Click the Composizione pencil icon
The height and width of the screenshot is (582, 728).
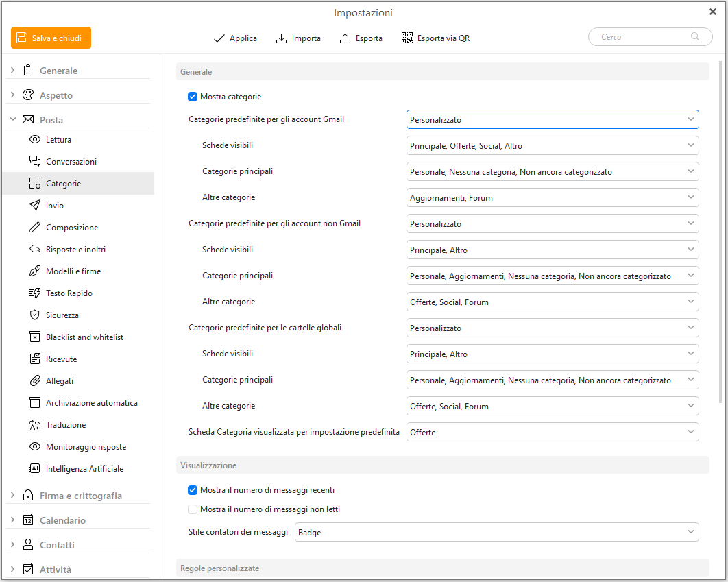click(35, 228)
